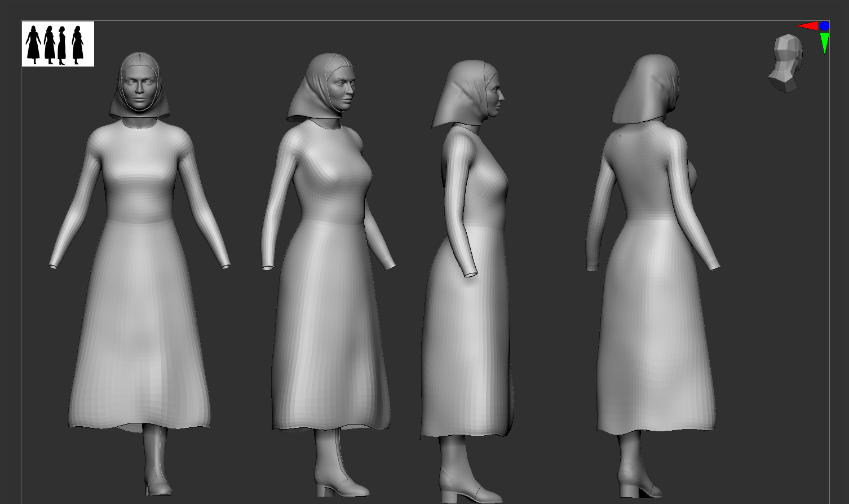
Task: Select the front-facing figure's dress
Action: (x=139, y=276)
